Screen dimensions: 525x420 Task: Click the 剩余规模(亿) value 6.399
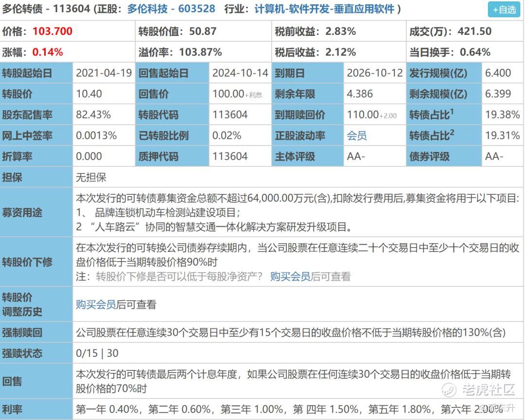[x=498, y=94]
